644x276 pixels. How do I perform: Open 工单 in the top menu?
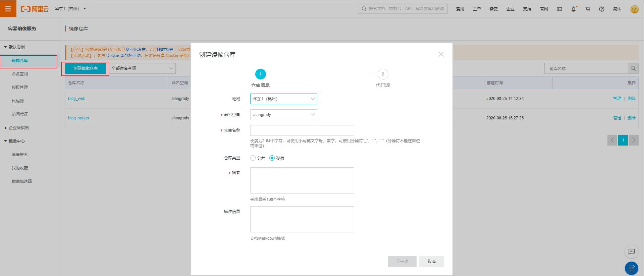point(477,9)
